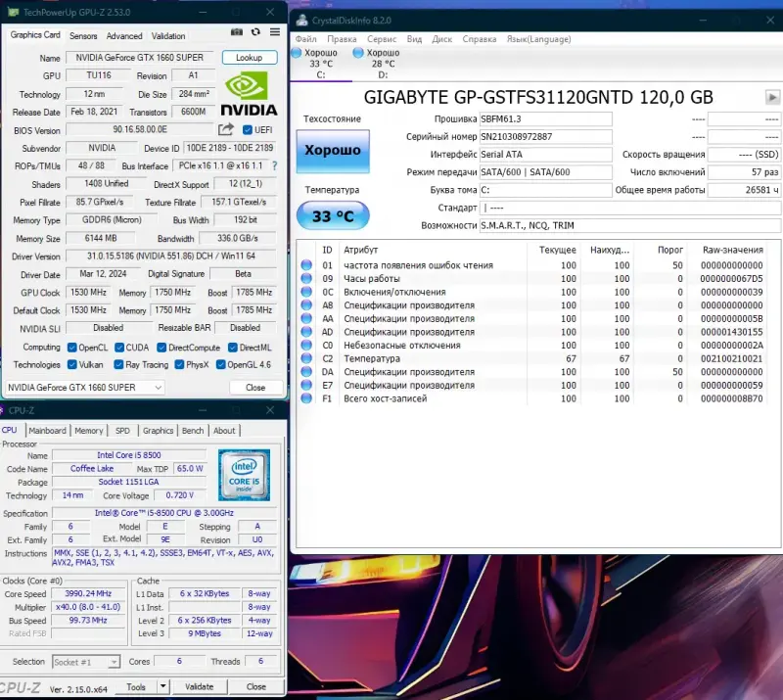Click the Lookup button in GPU-Z
783x700 pixels.
[250, 58]
